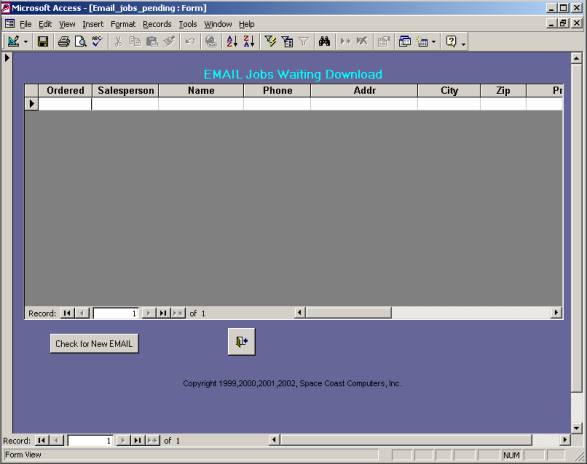587x464 pixels.
Task: Select the row using record selector arrow
Action: (32, 104)
